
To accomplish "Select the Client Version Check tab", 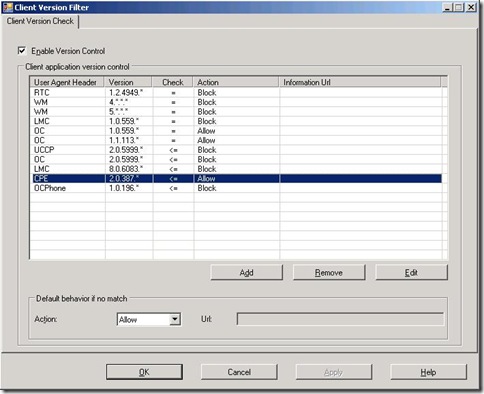I will click(x=40, y=21).
